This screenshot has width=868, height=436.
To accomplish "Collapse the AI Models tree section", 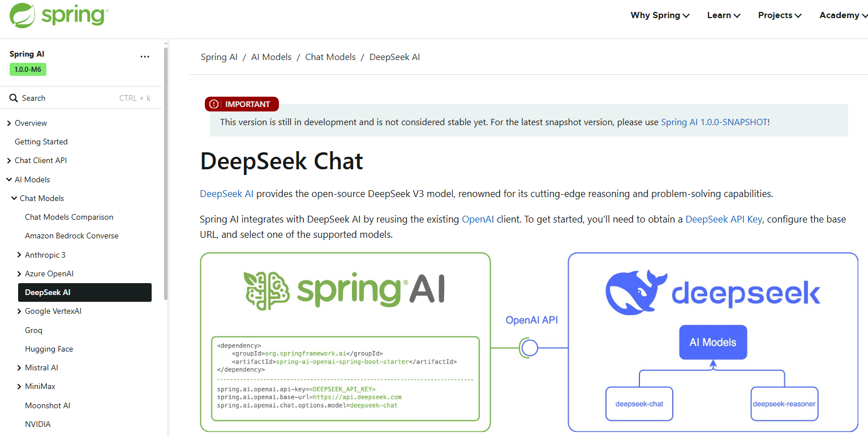I will tap(9, 179).
